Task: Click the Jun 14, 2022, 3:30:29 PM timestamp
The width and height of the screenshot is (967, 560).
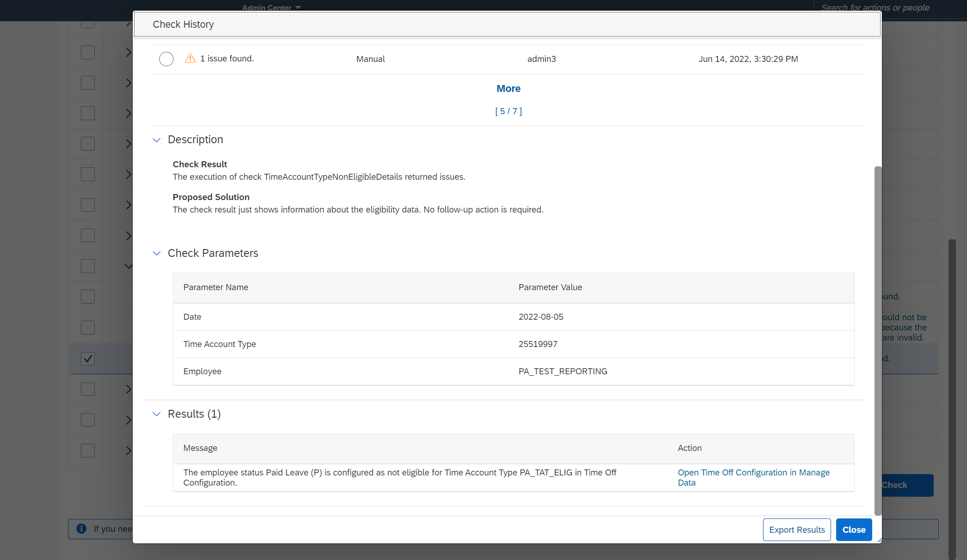Action: tap(748, 59)
